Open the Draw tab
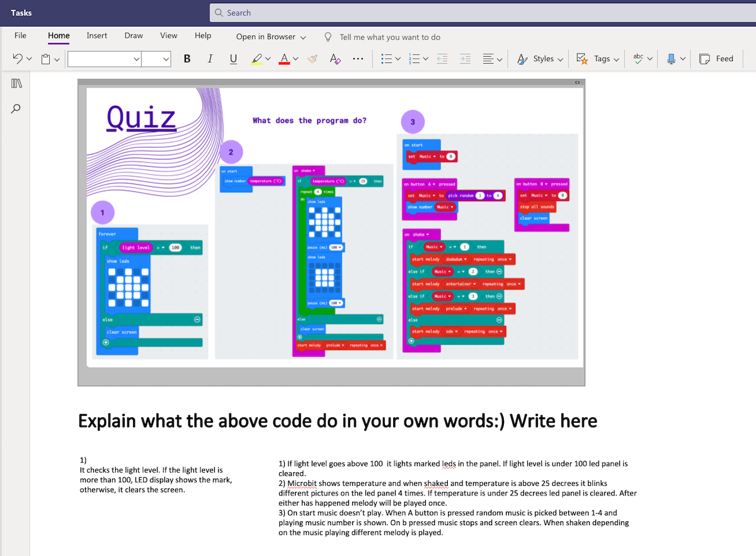 tap(134, 35)
